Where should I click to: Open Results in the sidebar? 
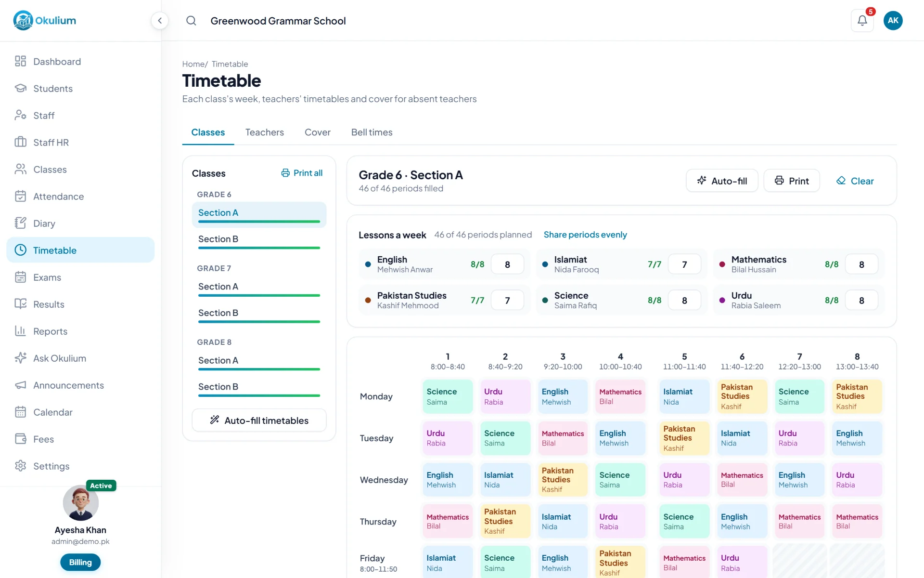(80, 304)
